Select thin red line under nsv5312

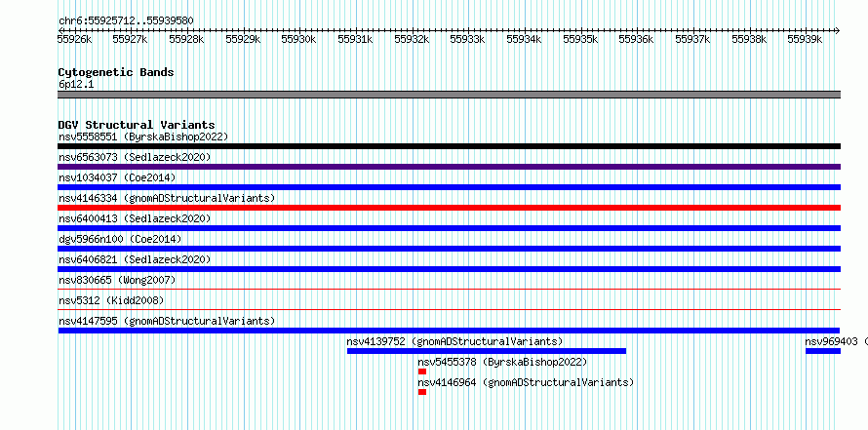point(449,309)
